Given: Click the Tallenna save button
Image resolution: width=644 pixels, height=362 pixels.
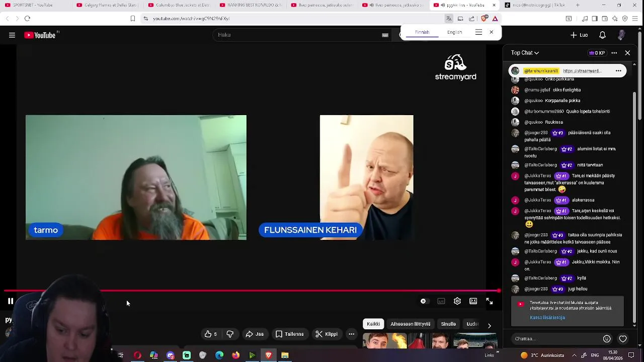Looking at the screenshot, I should point(289,334).
